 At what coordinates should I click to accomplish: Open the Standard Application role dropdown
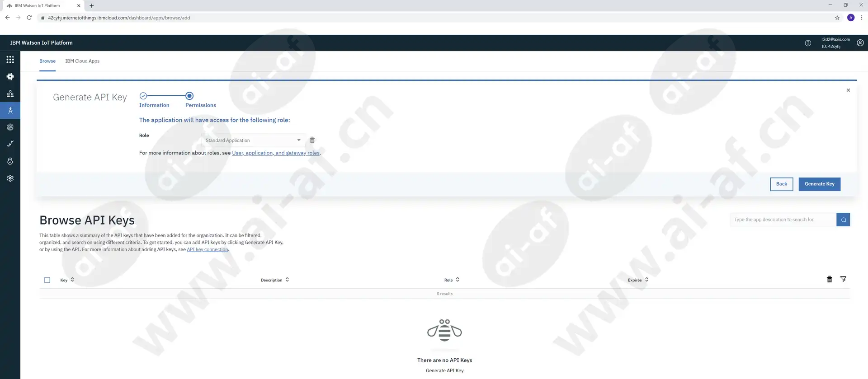pos(253,140)
